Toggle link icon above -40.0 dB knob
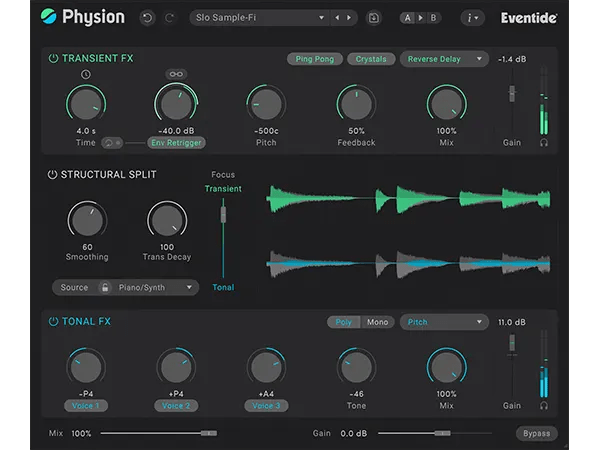600x450 pixels. point(176,74)
